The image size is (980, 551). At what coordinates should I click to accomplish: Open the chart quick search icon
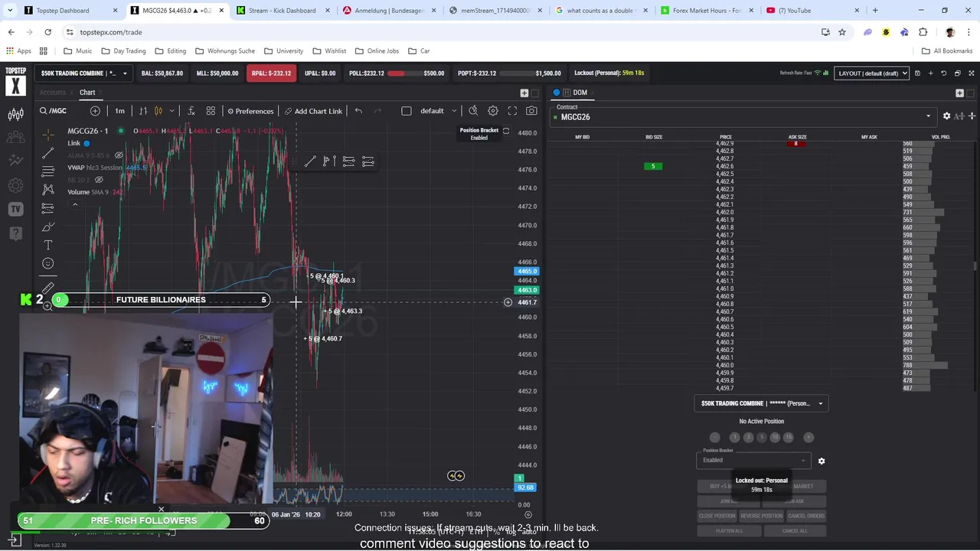473,111
